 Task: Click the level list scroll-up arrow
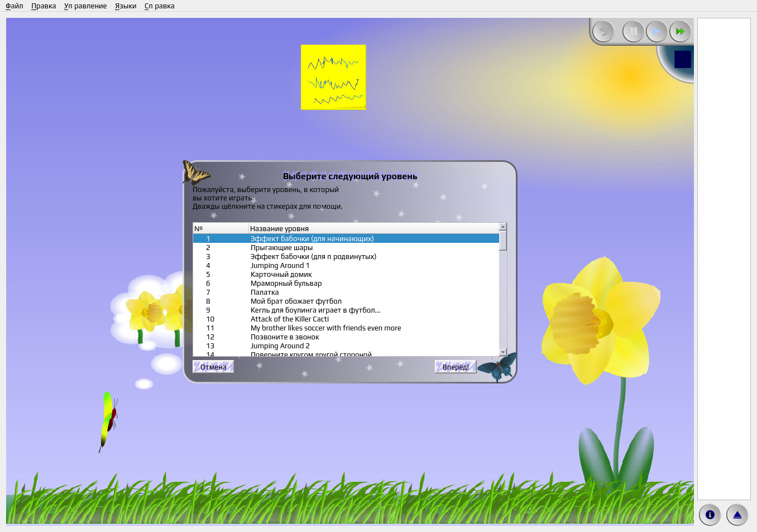pos(503,227)
